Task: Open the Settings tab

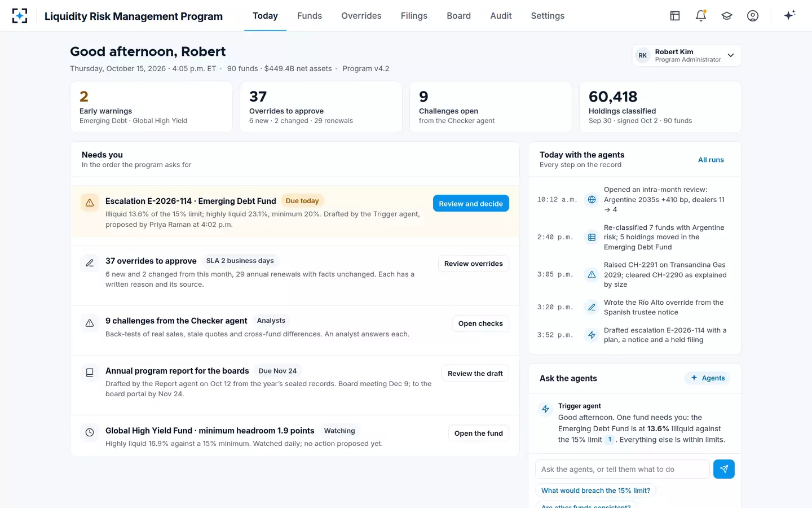Action: click(x=548, y=16)
